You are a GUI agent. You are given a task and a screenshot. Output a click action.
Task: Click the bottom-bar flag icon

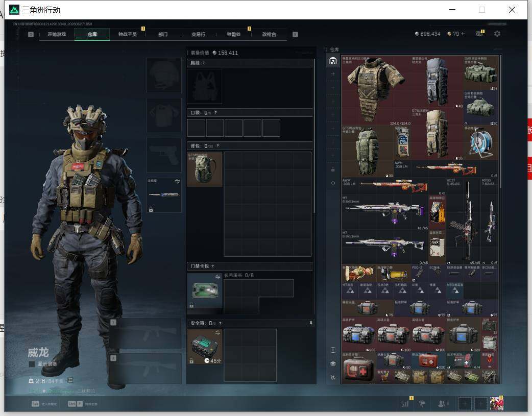point(422,404)
